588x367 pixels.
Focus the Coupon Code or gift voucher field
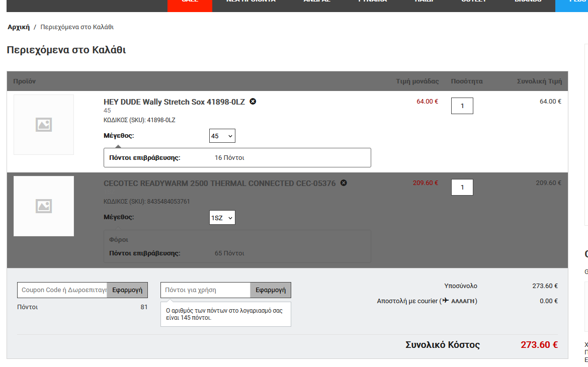pos(62,290)
